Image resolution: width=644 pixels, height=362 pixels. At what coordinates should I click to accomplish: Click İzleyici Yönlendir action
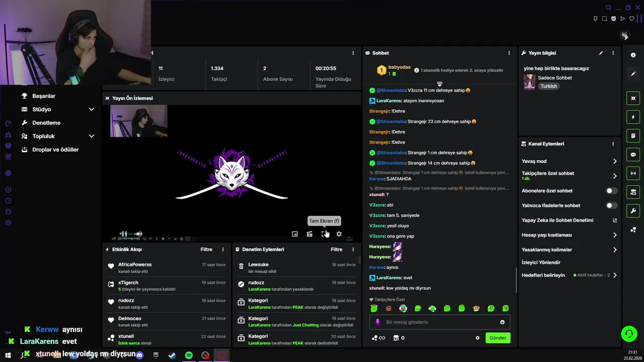541,262
